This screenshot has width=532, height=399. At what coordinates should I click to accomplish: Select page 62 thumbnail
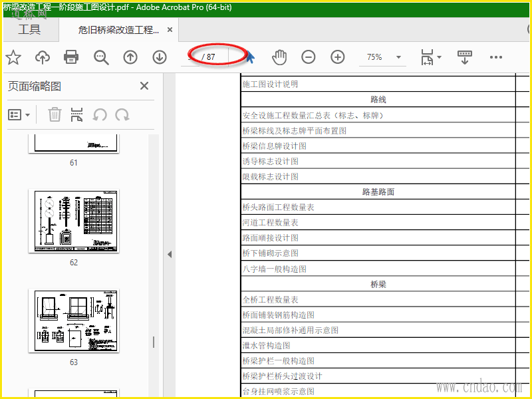(74, 221)
